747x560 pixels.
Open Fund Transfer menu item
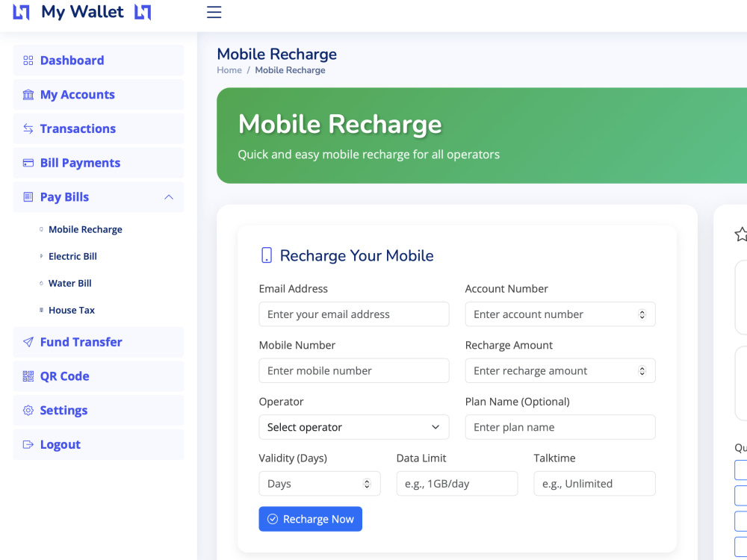[x=99, y=342]
